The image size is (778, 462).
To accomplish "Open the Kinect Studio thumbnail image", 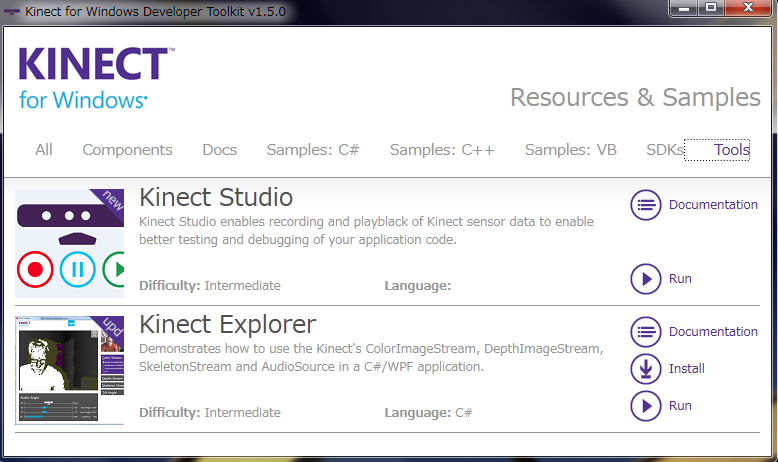I will tap(70, 243).
